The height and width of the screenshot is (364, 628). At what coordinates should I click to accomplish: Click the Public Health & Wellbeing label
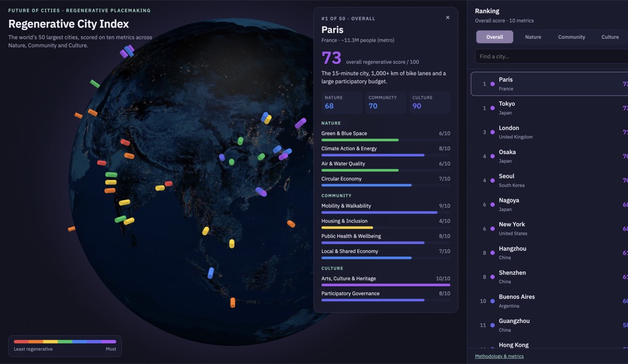(x=351, y=236)
